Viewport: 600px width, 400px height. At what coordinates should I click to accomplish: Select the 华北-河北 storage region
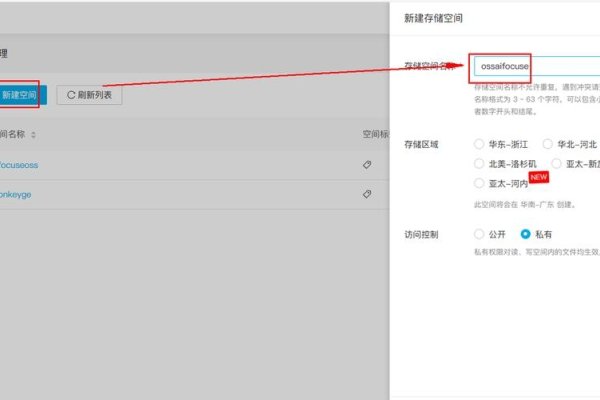click(548, 144)
